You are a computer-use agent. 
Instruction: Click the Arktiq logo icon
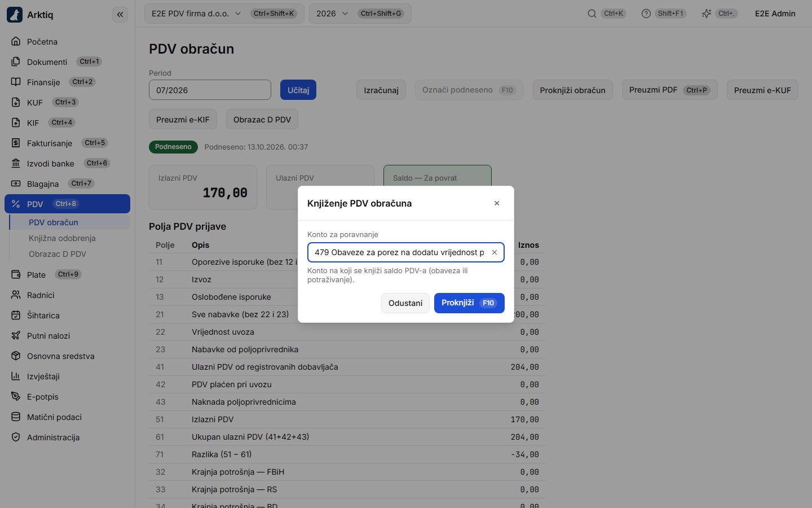point(15,15)
